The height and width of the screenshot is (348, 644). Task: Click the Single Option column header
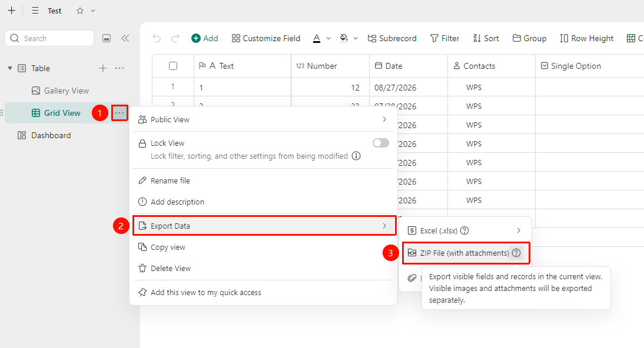589,66
